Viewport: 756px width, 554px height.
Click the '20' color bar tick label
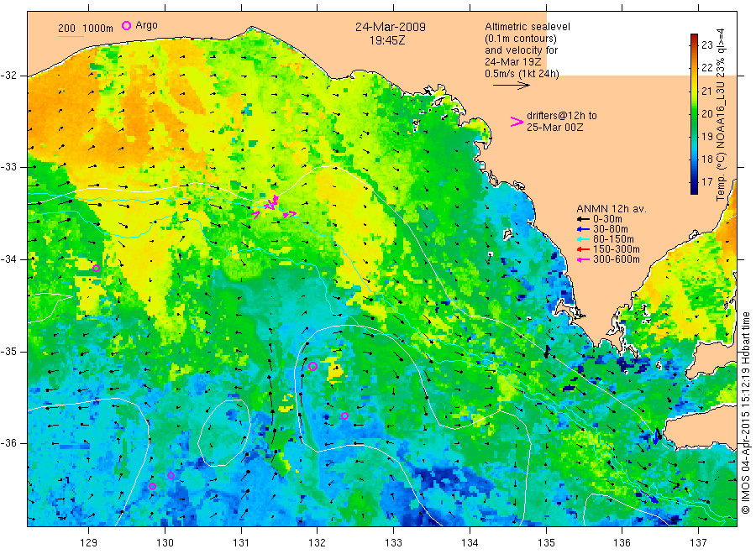point(706,113)
